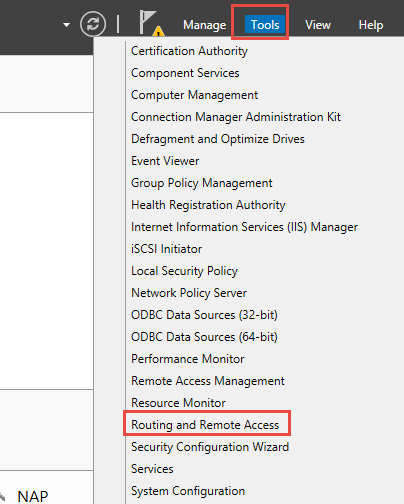Expand the small dropdown arrow beside refresh
The height and width of the screenshot is (504, 404).
click(67, 25)
